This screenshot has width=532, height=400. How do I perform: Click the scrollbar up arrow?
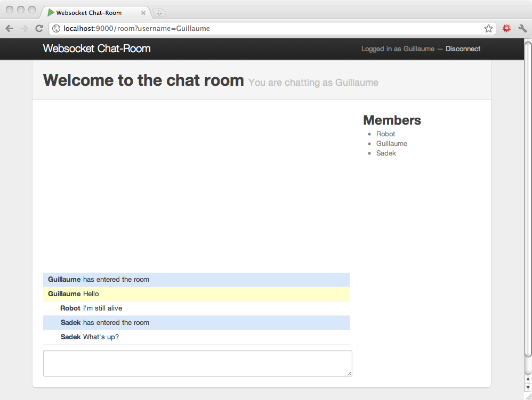click(x=528, y=379)
